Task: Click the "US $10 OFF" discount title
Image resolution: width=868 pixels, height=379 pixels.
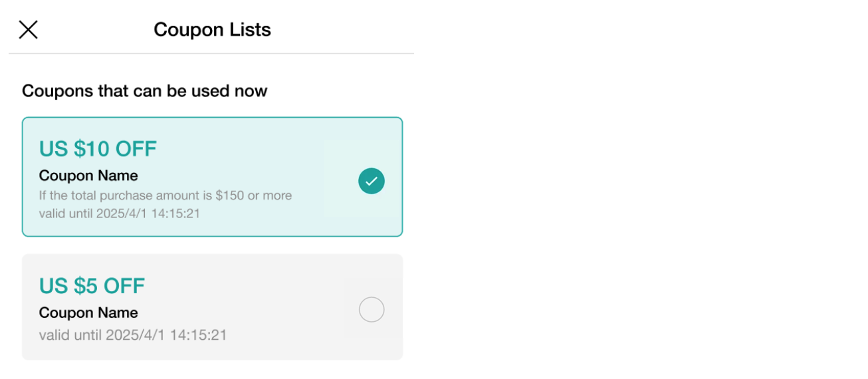Action: [x=98, y=149]
